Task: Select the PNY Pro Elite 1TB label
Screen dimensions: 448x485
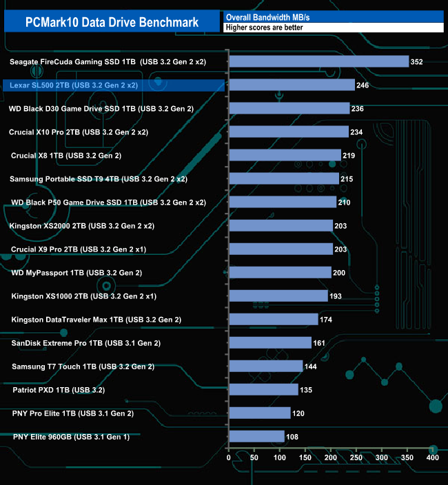Action: click(x=73, y=413)
